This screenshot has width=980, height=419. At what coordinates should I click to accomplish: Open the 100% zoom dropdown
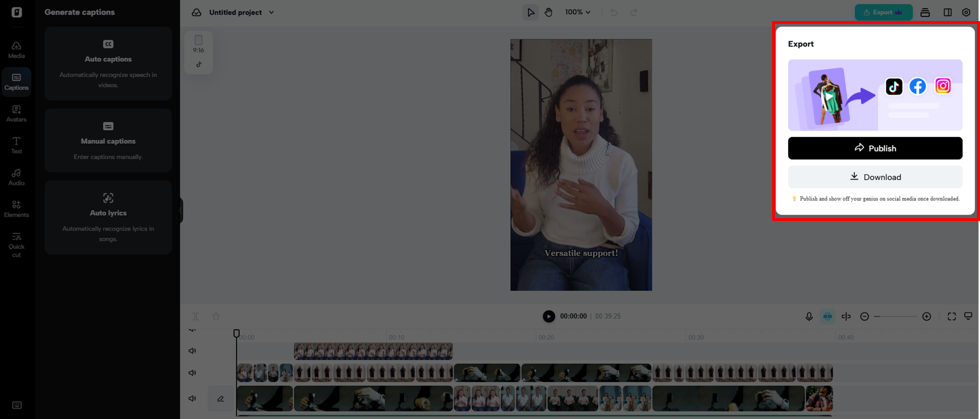(577, 12)
